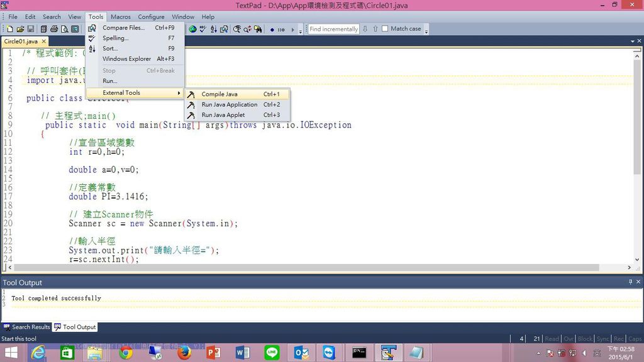Choose Compile Java from External Tools
The width and height of the screenshot is (644, 362).
click(237, 94)
